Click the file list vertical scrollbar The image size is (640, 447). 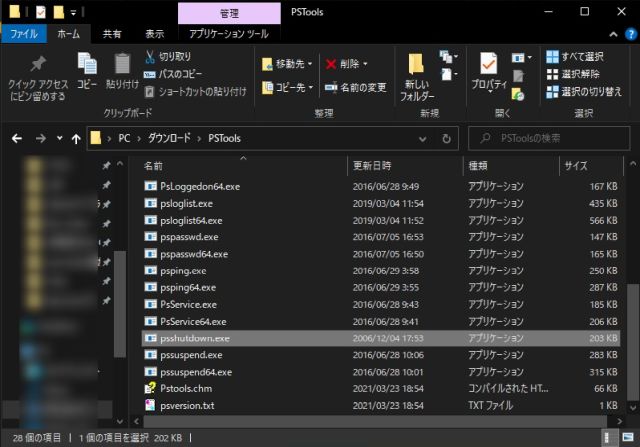coord(633,342)
